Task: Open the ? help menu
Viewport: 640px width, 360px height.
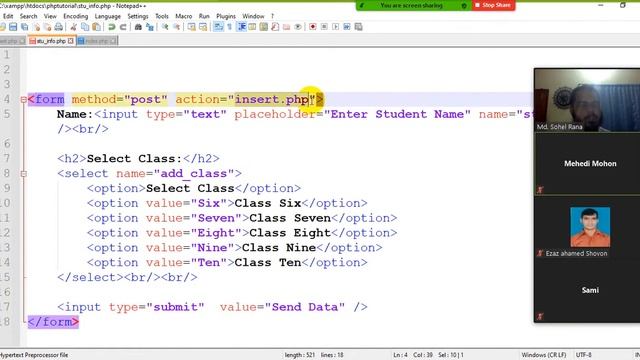Action: tap(272, 16)
